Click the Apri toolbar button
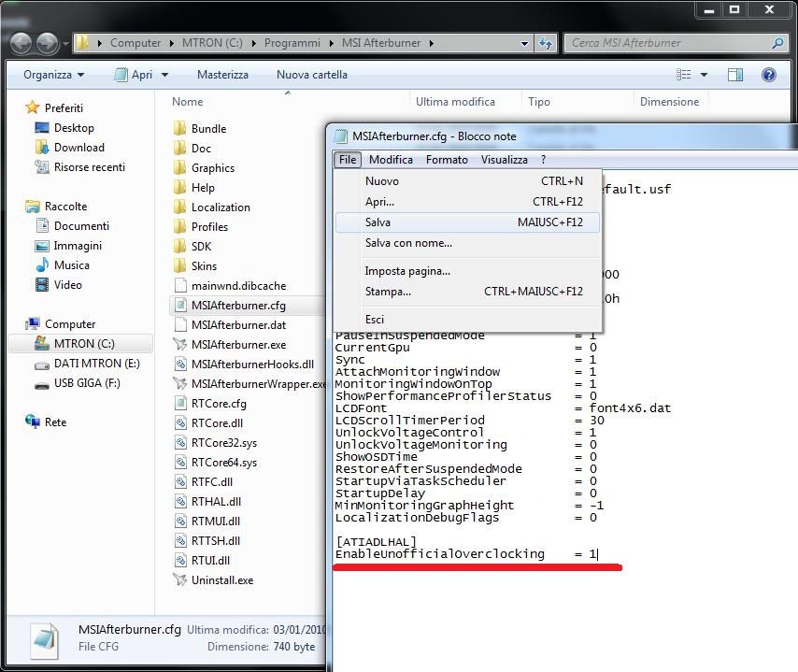Image resolution: width=798 pixels, height=672 pixels. [x=134, y=75]
